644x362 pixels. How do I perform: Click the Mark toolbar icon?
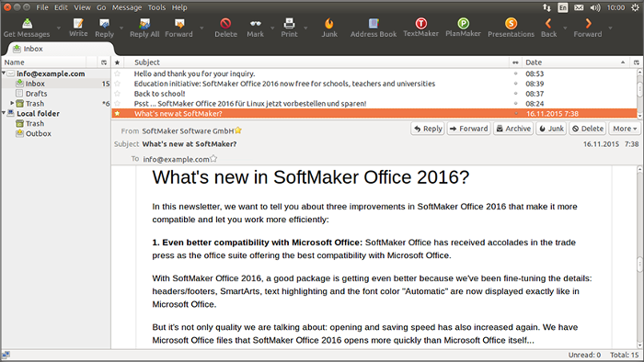[255, 23]
